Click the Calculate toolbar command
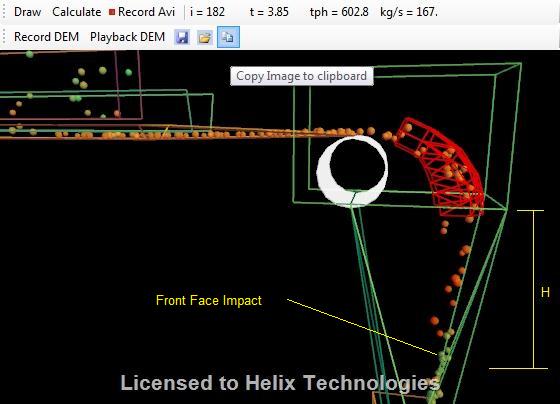This screenshot has width=560, height=404. tap(76, 12)
